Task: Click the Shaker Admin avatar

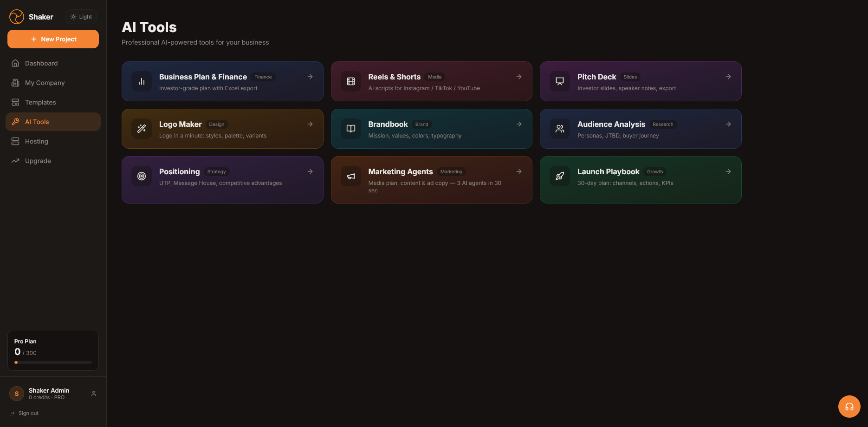Action: [x=17, y=394]
